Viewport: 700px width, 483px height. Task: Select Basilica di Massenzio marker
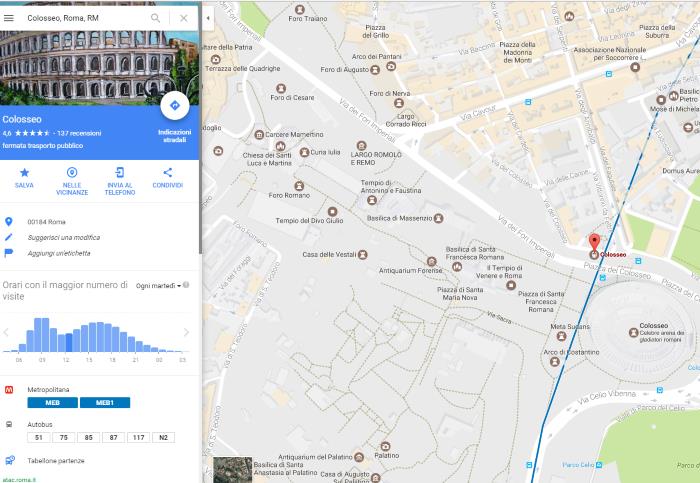click(438, 218)
